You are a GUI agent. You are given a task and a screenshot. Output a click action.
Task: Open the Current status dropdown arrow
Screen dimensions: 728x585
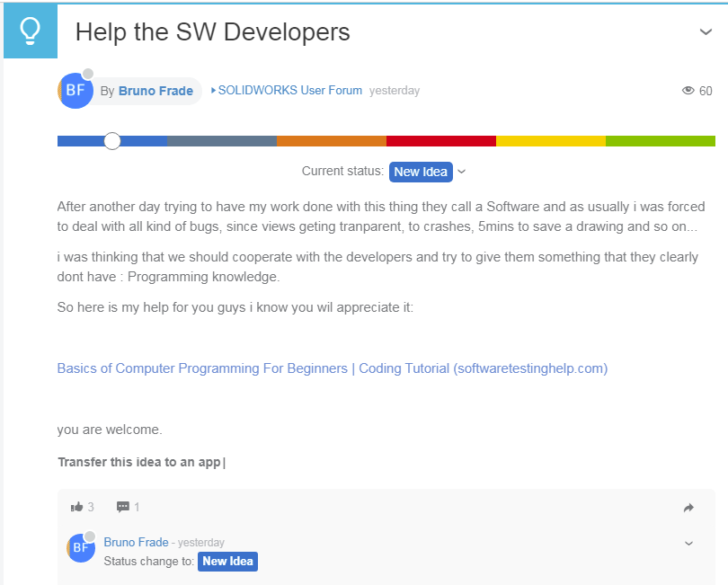point(461,172)
